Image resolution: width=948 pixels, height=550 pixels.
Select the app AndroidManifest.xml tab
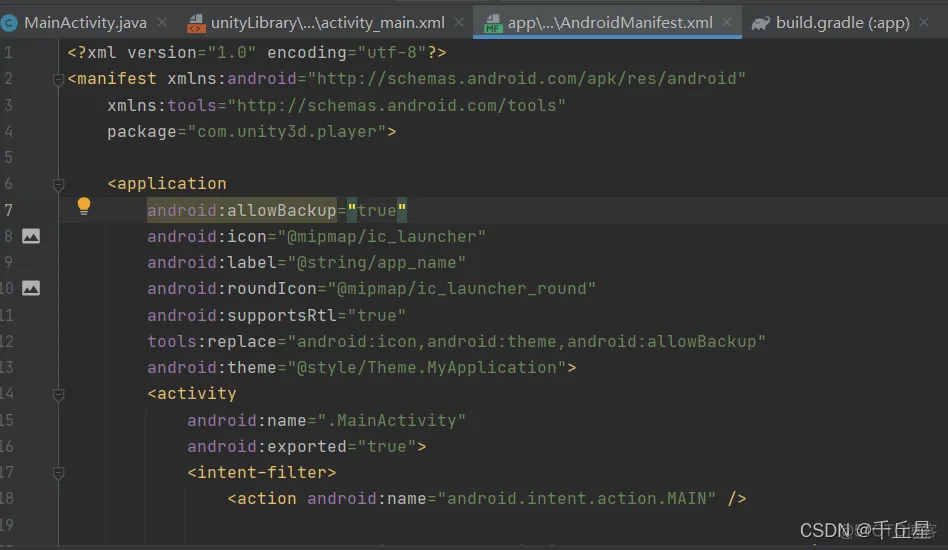point(609,23)
